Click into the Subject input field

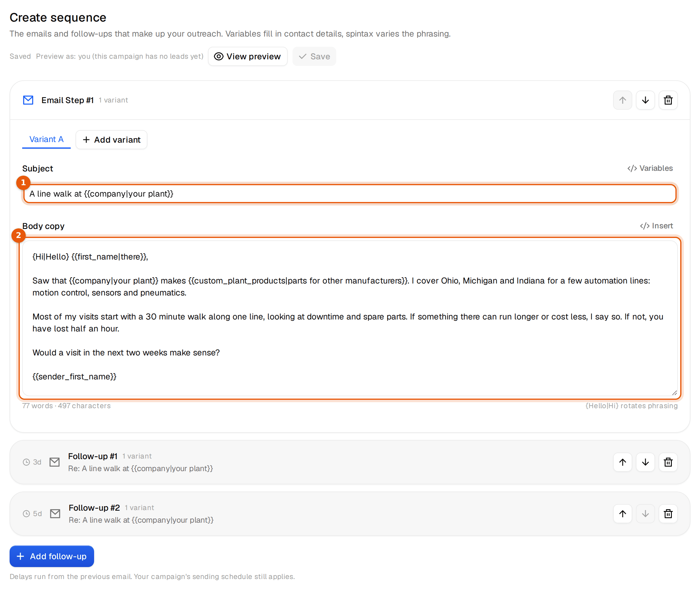tap(350, 194)
